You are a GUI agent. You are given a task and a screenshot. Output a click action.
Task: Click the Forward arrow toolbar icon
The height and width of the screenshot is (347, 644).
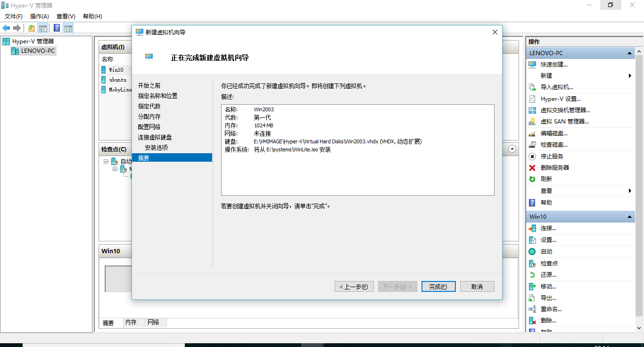tap(17, 28)
